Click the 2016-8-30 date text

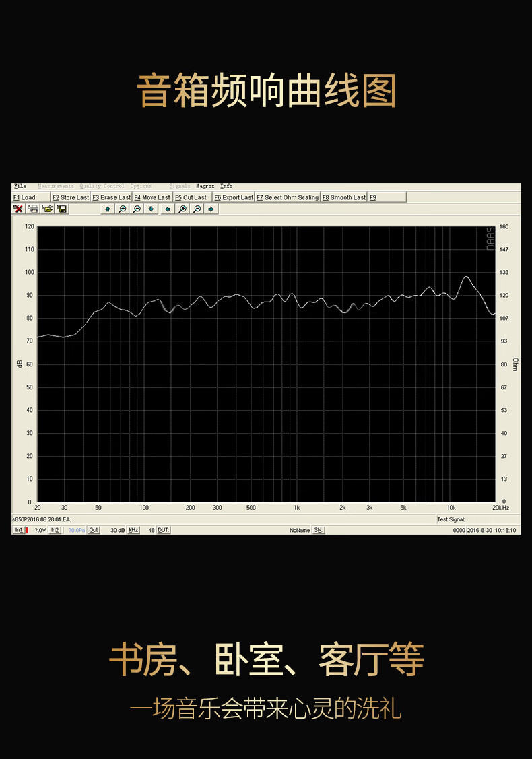click(479, 531)
